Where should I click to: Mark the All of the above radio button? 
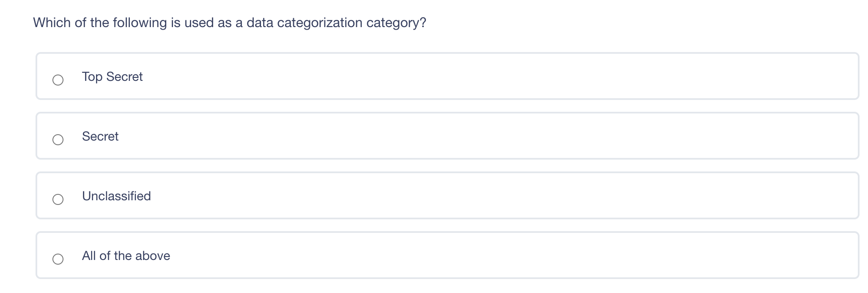58,259
